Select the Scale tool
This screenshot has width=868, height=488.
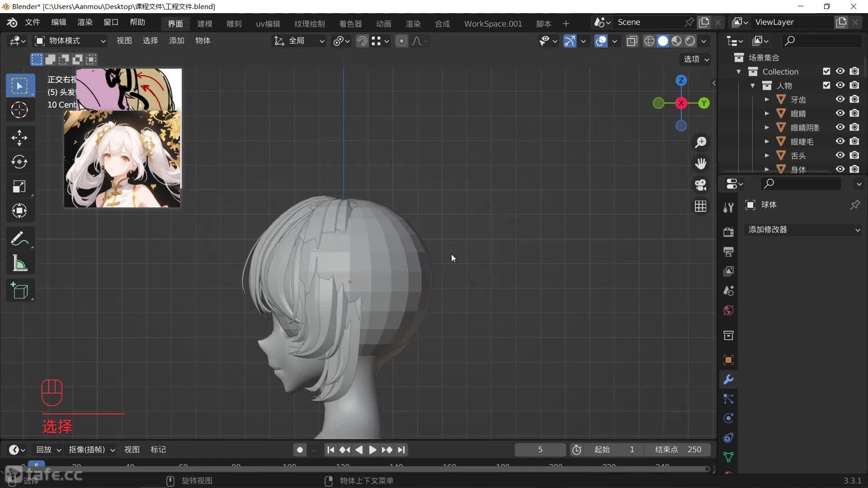pyautogui.click(x=19, y=186)
